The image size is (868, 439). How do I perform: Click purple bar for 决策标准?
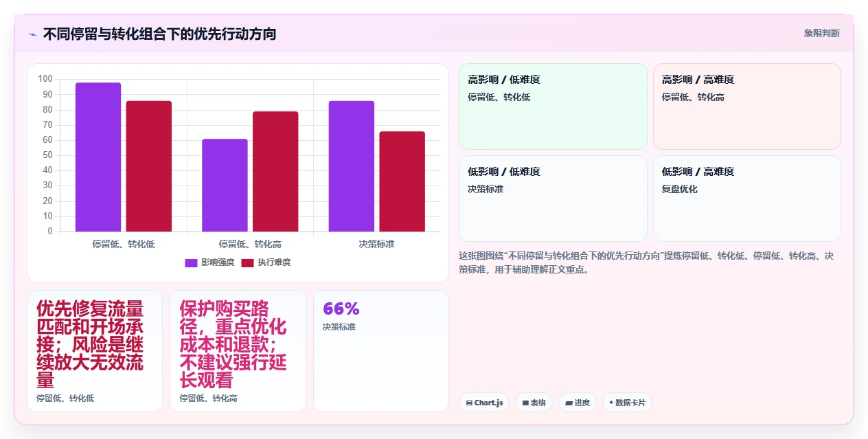click(x=352, y=166)
